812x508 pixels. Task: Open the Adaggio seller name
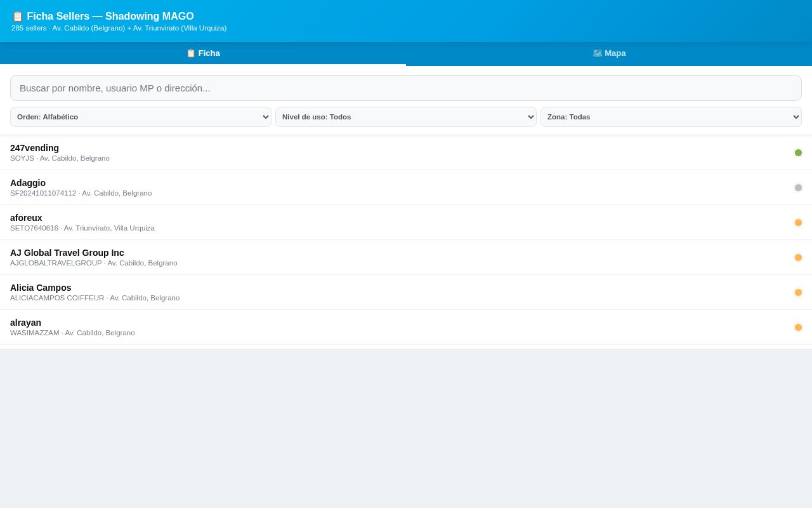(28, 183)
